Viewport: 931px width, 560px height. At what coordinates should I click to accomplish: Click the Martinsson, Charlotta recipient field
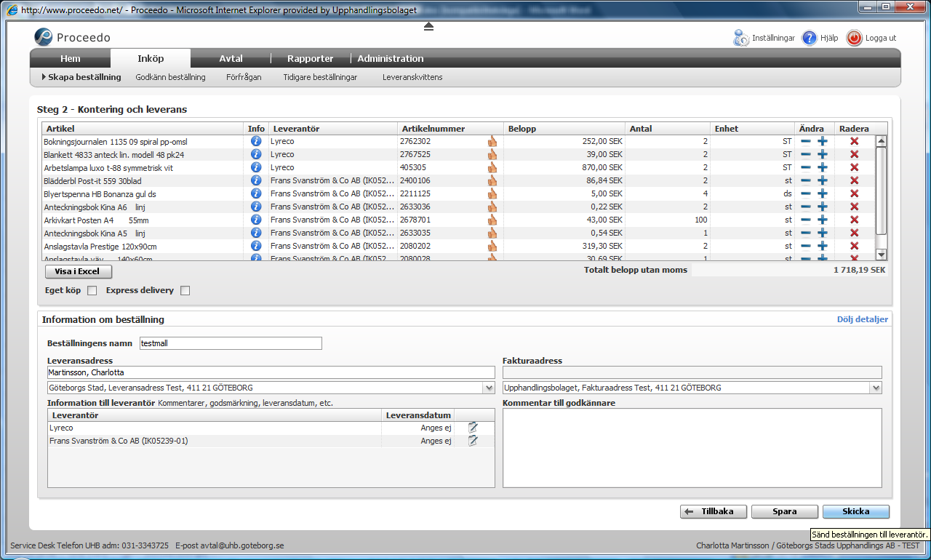click(x=271, y=372)
